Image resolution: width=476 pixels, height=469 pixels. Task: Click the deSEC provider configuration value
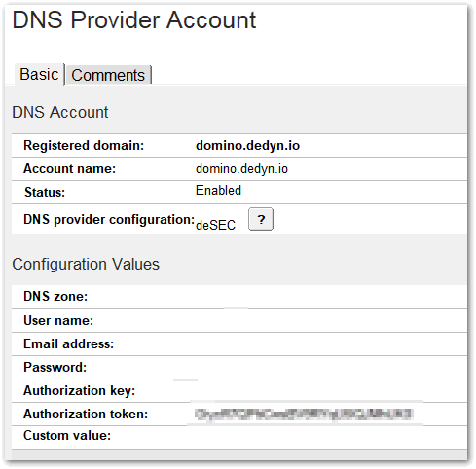[x=215, y=225]
